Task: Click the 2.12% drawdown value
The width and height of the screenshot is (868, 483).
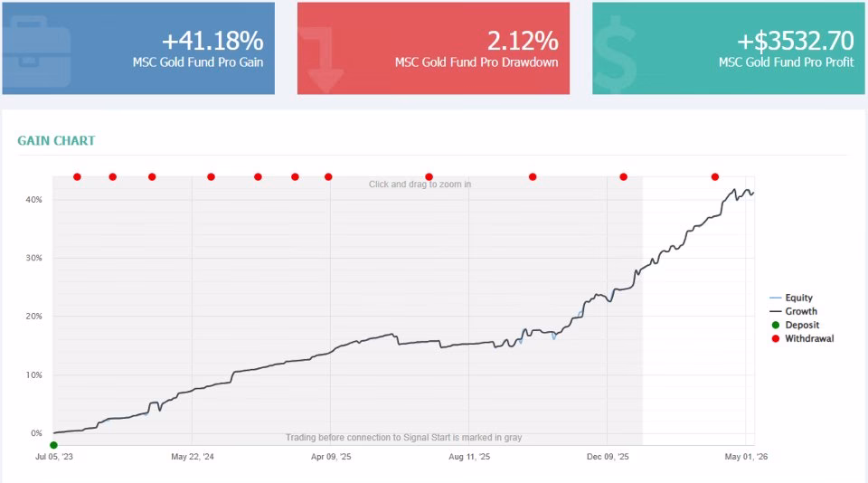Action: pos(523,41)
